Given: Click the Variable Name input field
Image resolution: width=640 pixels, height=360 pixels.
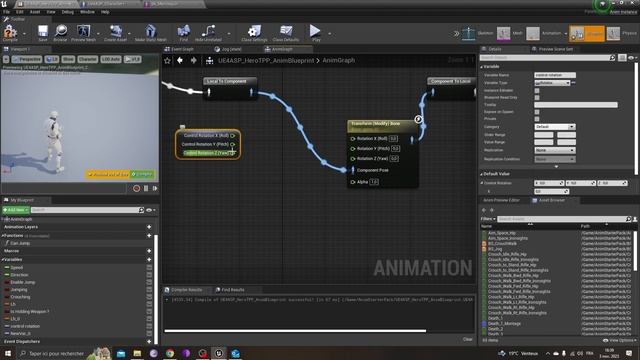Looking at the screenshot, I should 555,75.
